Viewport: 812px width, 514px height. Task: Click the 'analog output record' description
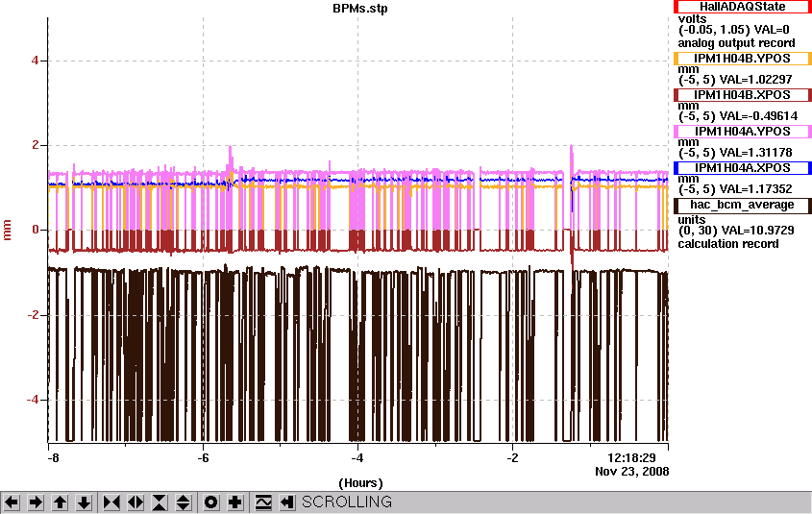point(736,43)
